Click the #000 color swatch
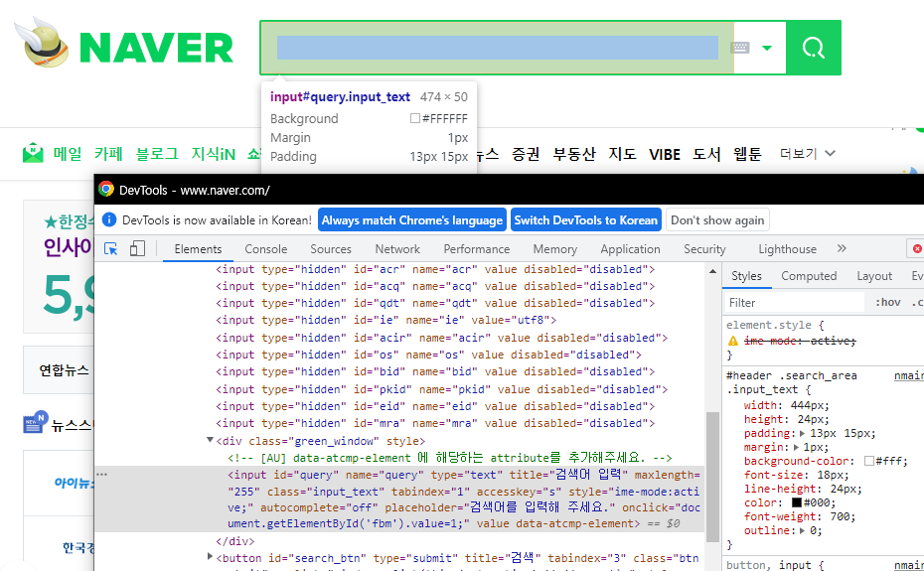Viewport: 924px width, 571px height. click(797, 502)
